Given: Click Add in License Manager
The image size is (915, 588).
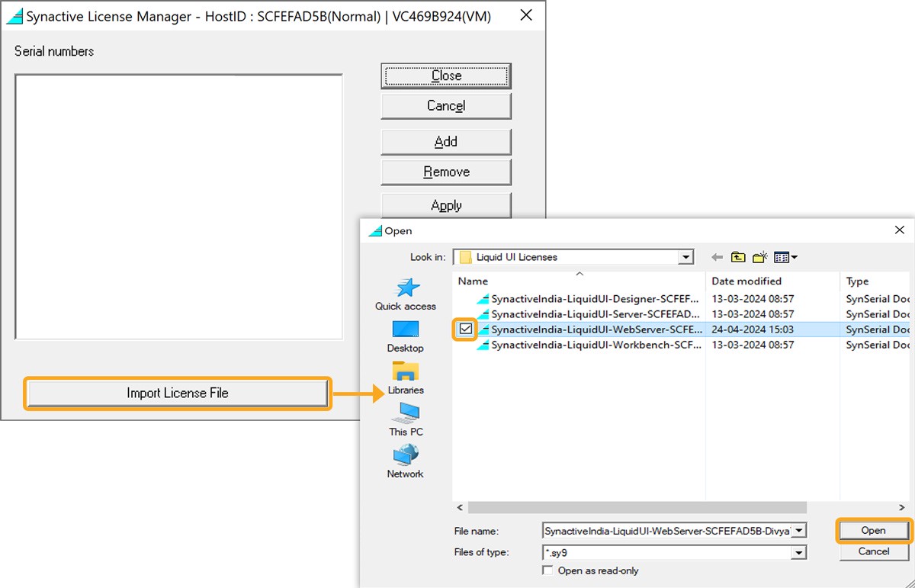Looking at the screenshot, I should [x=446, y=142].
